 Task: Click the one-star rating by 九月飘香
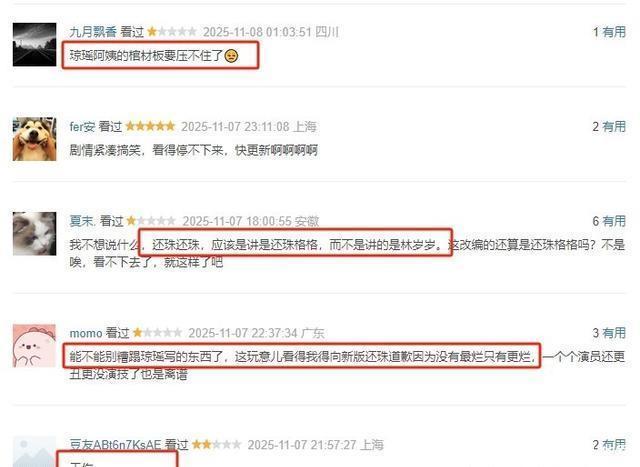click(x=172, y=31)
